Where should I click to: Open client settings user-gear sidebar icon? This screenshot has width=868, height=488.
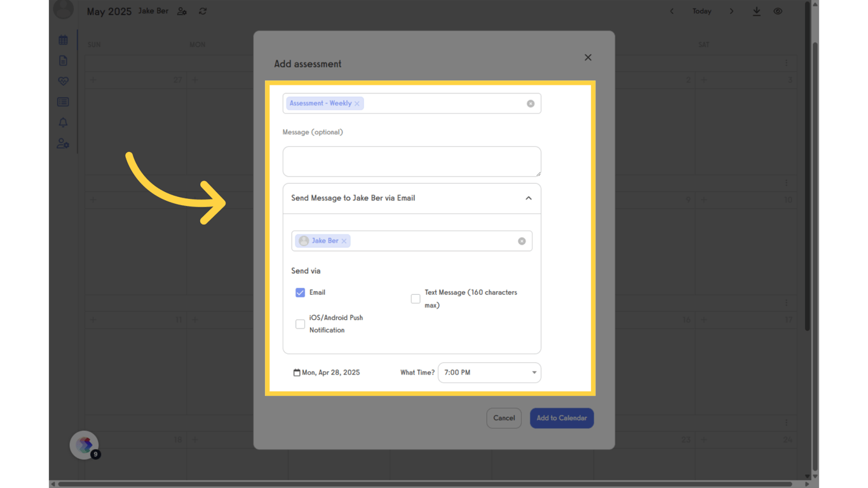[x=62, y=143]
